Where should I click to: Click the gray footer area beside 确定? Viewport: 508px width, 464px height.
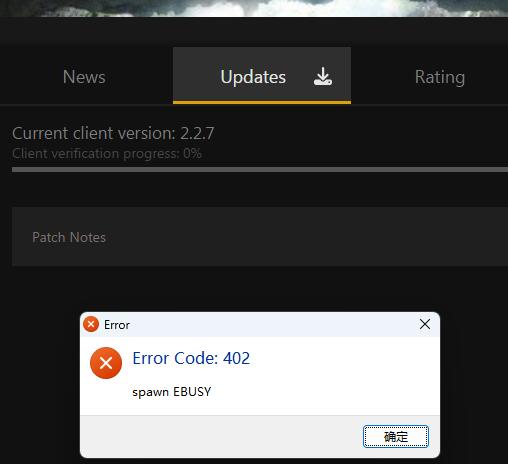coord(220,436)
